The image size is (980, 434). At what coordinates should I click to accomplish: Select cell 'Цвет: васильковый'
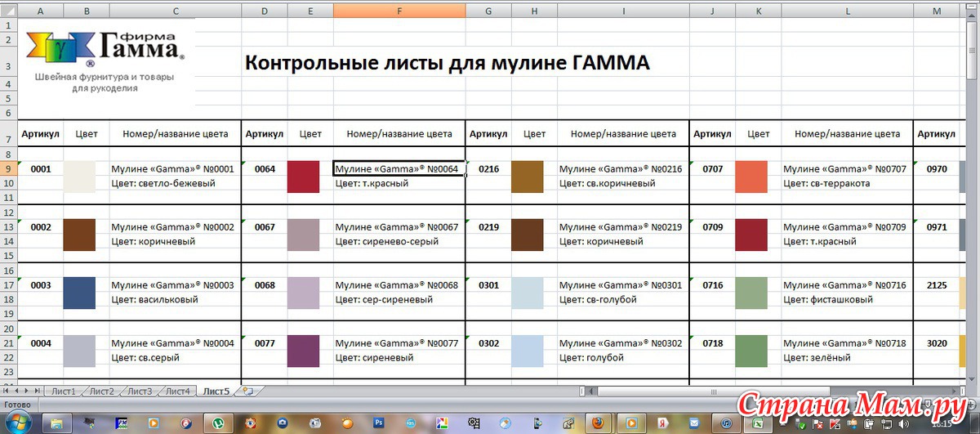coord(176,300)
